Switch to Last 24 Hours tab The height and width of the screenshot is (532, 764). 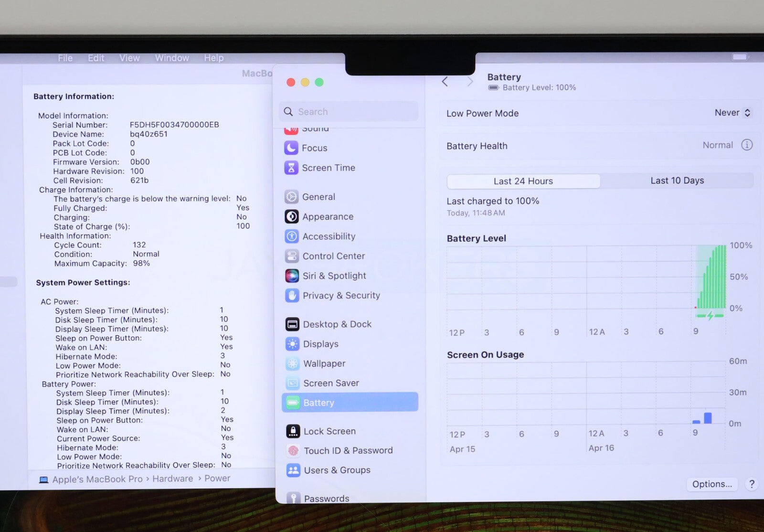(x=523, y=181)
